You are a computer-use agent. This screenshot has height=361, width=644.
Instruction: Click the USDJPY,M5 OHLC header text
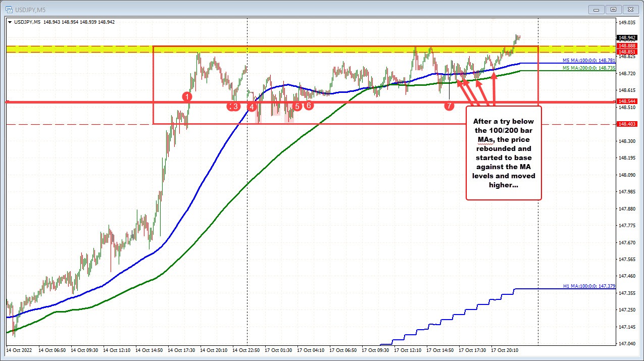coord(64,21)
